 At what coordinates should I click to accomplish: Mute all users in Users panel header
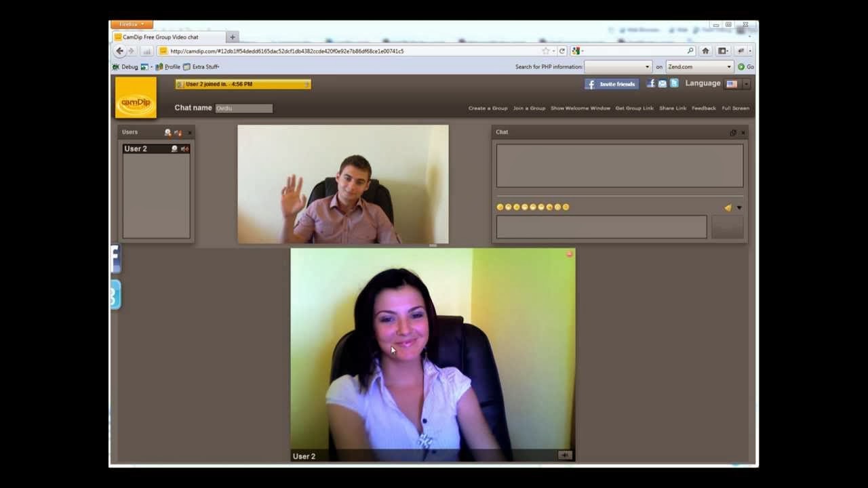pyautogui.click(x=178, y=133)
